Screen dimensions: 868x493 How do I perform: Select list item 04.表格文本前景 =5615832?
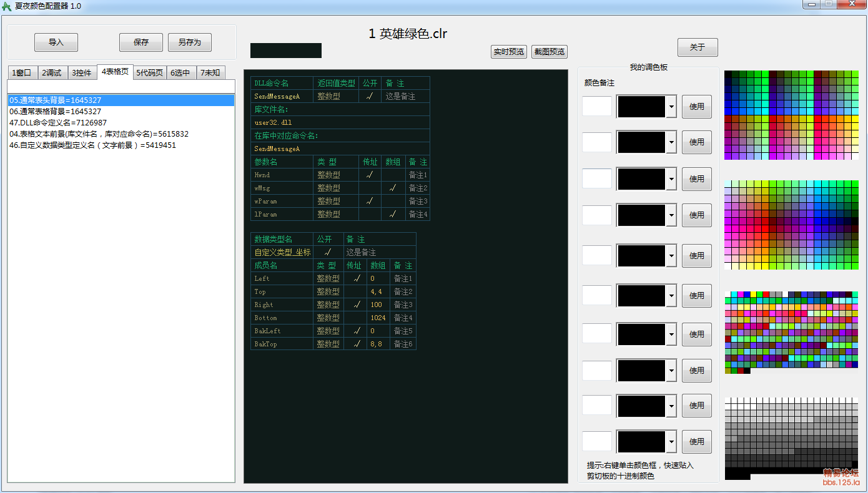[121, 134]
